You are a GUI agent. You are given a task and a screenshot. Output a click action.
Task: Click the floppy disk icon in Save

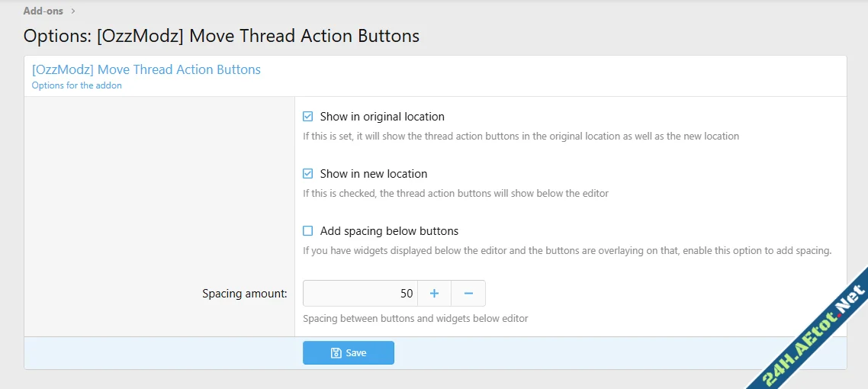pyautogui.click(x=336, y=353)
